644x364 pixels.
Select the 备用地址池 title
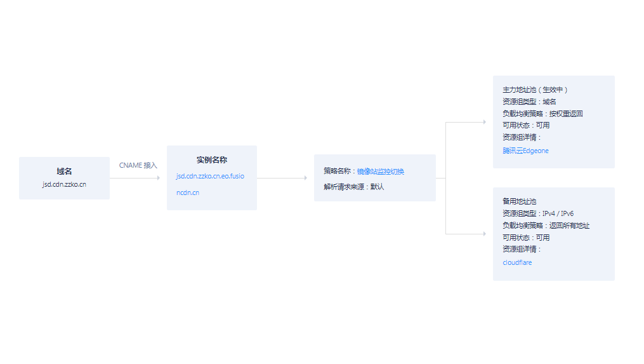coord(520,201)
